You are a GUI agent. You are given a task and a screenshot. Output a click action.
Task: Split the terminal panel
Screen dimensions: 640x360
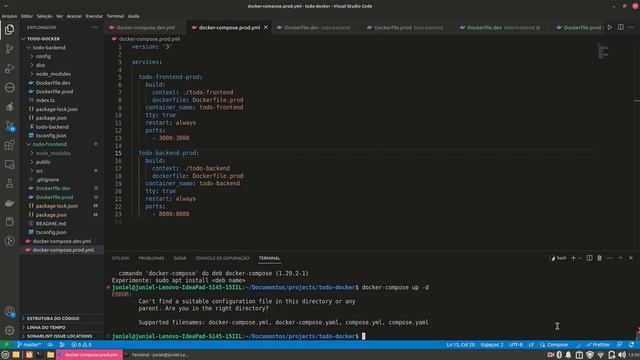coord(589,258)
